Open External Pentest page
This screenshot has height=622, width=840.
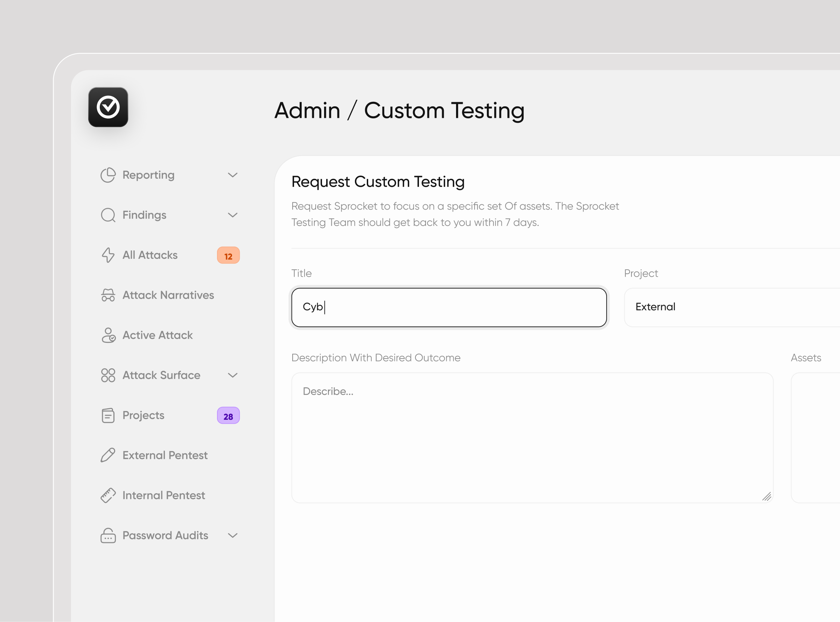[x=165, y=455]
